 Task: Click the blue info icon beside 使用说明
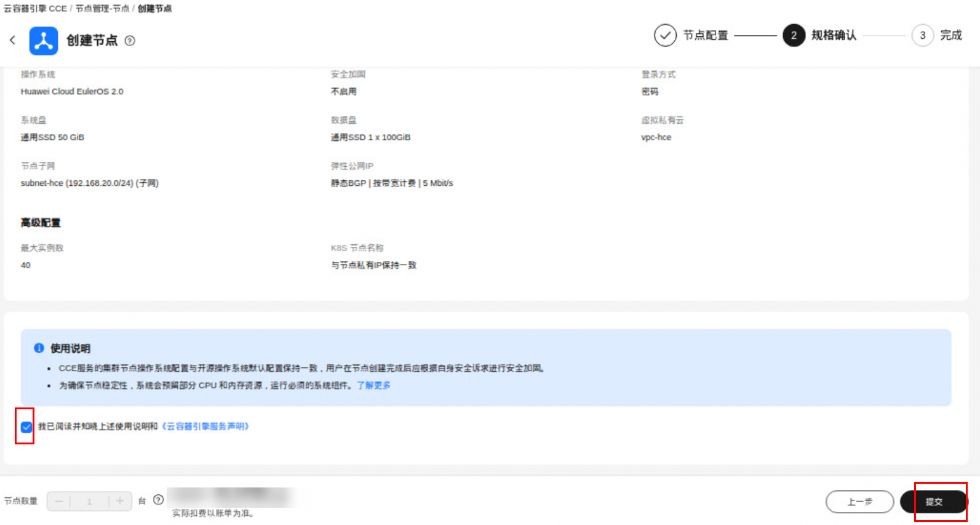[39, 348]
